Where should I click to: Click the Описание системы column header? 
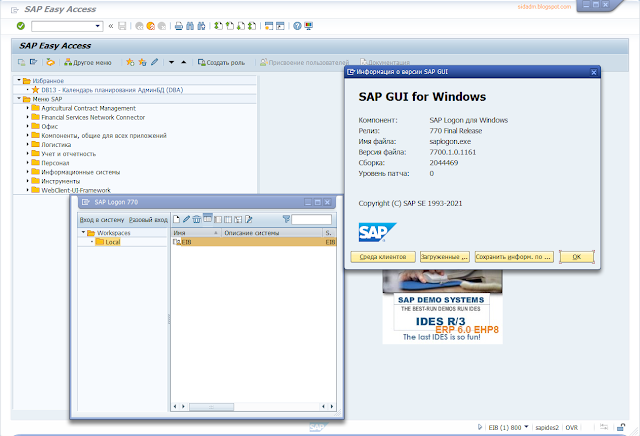pyautogui.click(x=272, y=233)
